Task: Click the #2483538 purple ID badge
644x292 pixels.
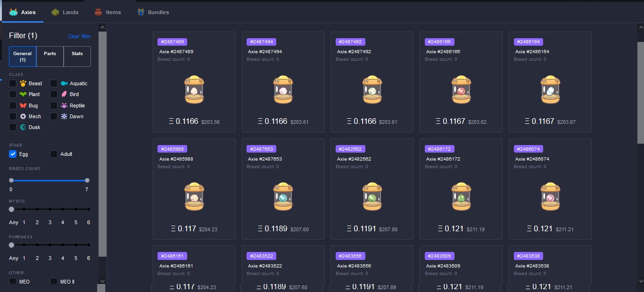Action: pyautogui.click(x=528, y=256)
